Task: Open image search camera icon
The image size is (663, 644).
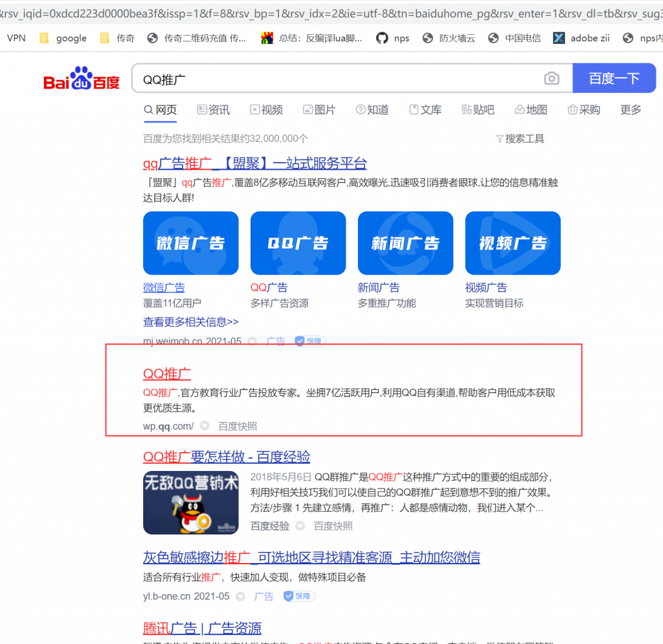Action: (552, 78)
